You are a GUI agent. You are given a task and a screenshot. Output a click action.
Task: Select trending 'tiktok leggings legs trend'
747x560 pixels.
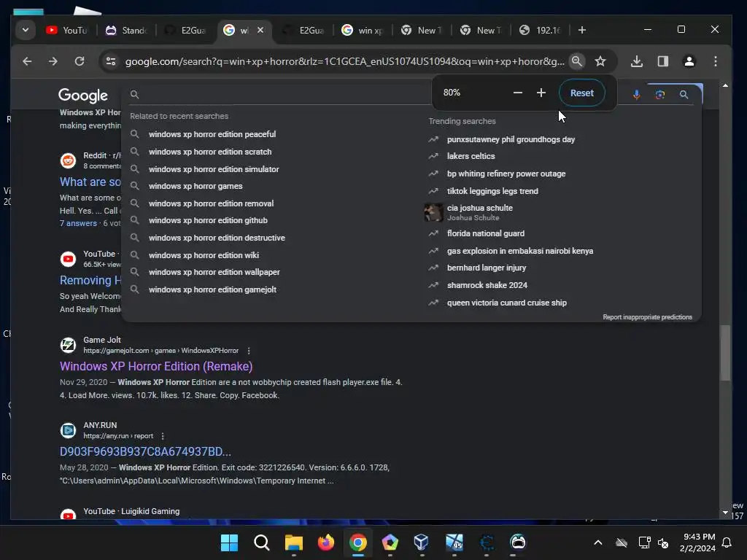point(492,191)
